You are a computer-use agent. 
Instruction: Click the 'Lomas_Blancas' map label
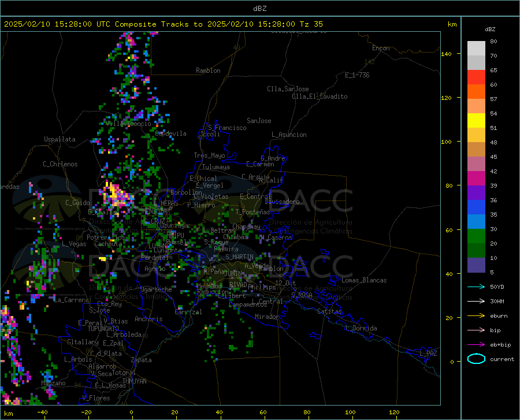coord(364,280)
